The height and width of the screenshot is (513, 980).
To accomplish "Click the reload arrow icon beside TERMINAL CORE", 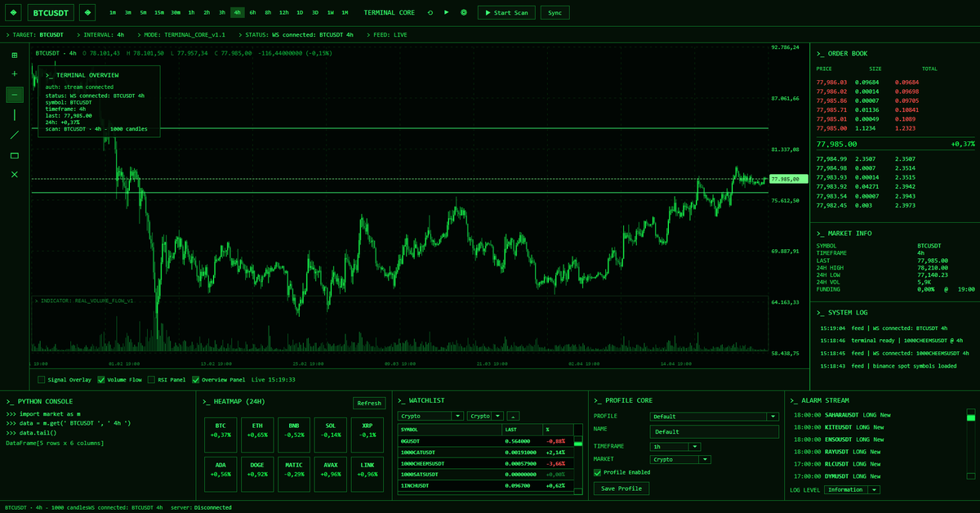I will [x=430, y=12].
